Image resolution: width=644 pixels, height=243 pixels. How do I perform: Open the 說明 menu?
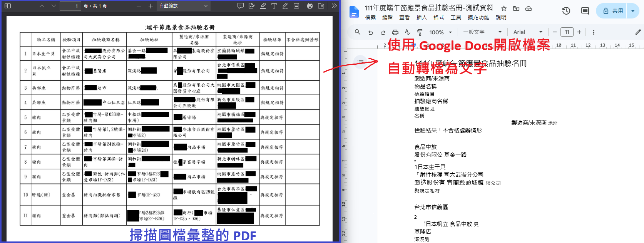click(x=501, y=17)
